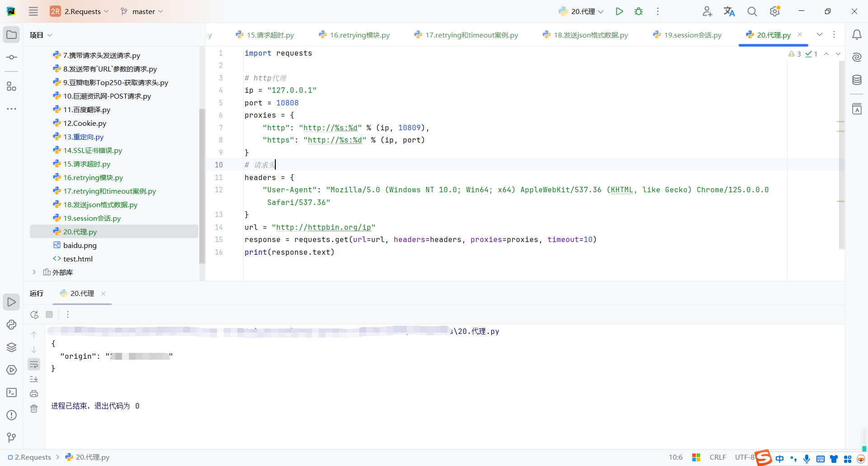868x466 pixels.
Task: Open the Git tool window
Action: point(11,437)
